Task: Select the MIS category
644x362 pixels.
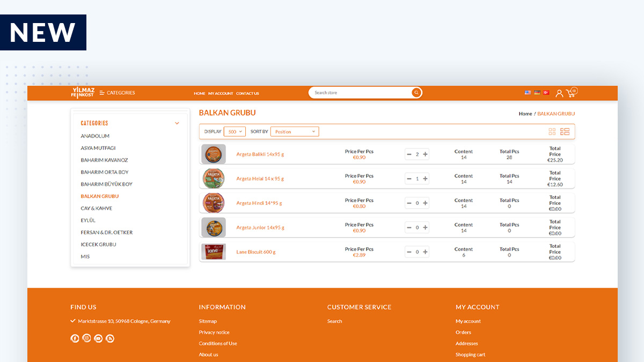Action: pyautogui.click(x=85, y=256)
